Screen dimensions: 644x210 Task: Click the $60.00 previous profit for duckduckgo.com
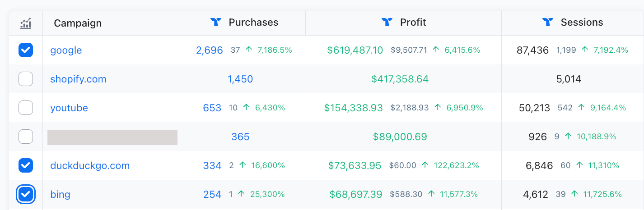coord(402,165)
